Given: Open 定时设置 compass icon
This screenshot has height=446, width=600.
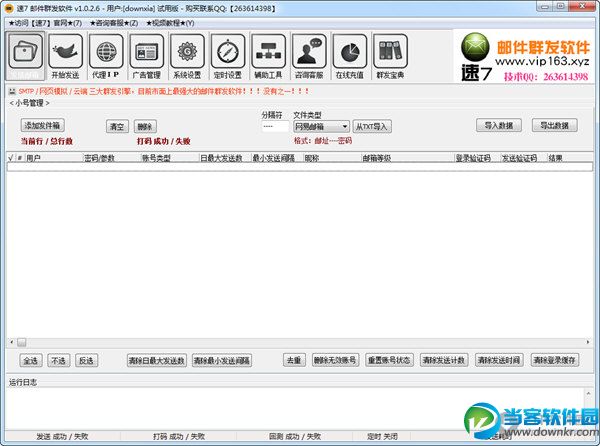Looking at the screenshot, I should [228, 56].
